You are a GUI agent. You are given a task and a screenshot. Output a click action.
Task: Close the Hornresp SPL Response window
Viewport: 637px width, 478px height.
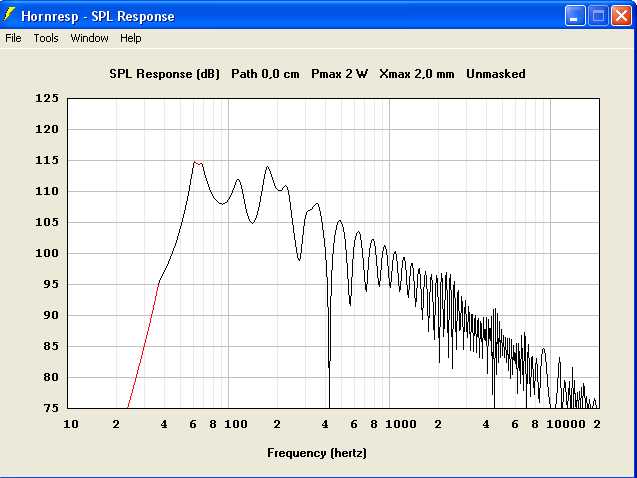pos(622,16)
